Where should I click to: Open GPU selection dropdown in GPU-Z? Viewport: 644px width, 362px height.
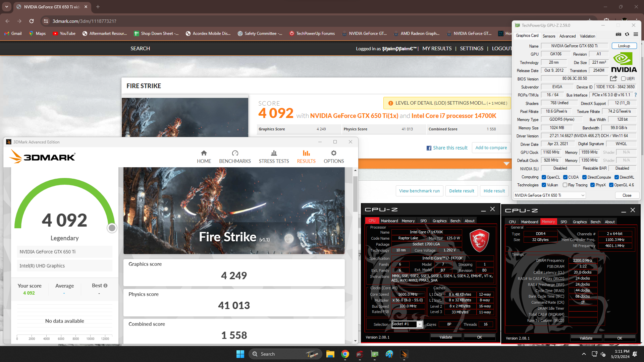(x=550, y=195)
